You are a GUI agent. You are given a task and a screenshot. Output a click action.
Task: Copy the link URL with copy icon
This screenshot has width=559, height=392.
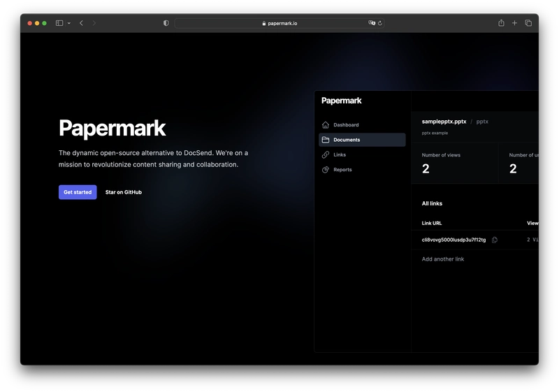495,240
